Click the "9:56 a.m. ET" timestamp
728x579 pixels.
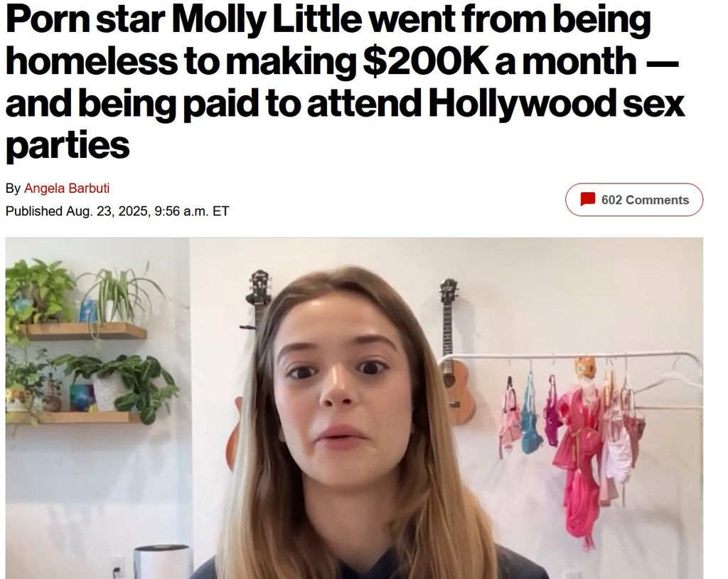point(192,211)
